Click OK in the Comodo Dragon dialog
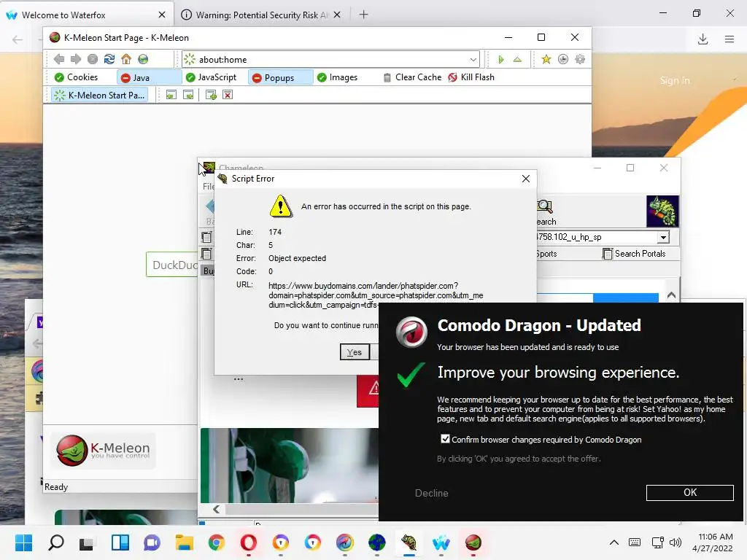Image resolution: width=747 pixels, height=560 pixels. (x=689, y=492)
